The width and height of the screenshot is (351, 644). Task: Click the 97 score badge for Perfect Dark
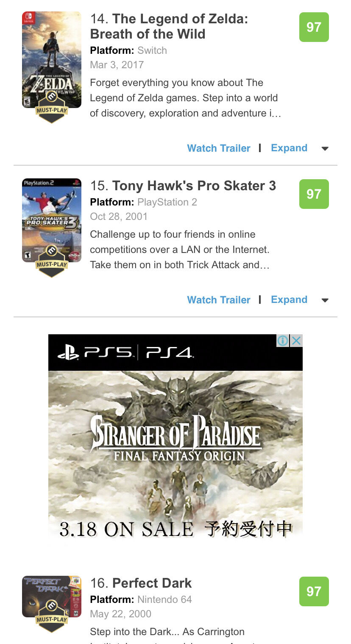(314, 591)
